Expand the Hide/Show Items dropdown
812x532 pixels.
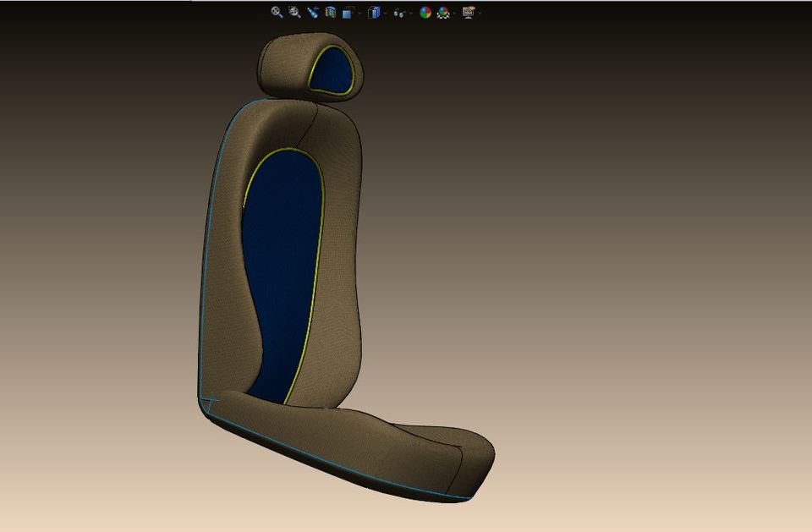click(x=411, y=13)
